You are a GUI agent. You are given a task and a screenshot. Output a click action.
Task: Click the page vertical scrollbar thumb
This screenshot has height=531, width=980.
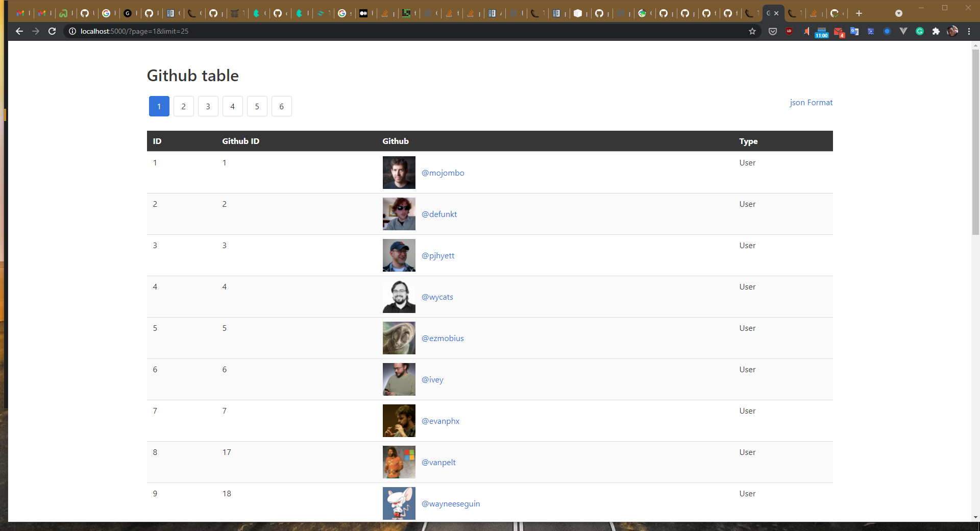pyautogui.click(x=975, y=142)
